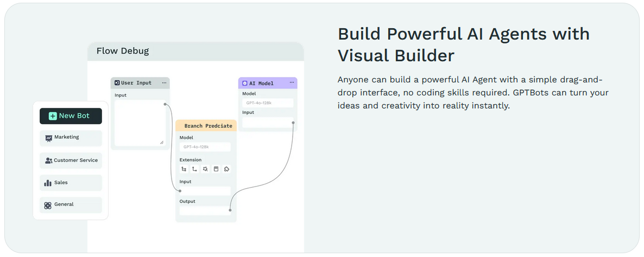Click the AI Model Input field
The width and height of the screenshot is (644, 257).
pos(268,122)
